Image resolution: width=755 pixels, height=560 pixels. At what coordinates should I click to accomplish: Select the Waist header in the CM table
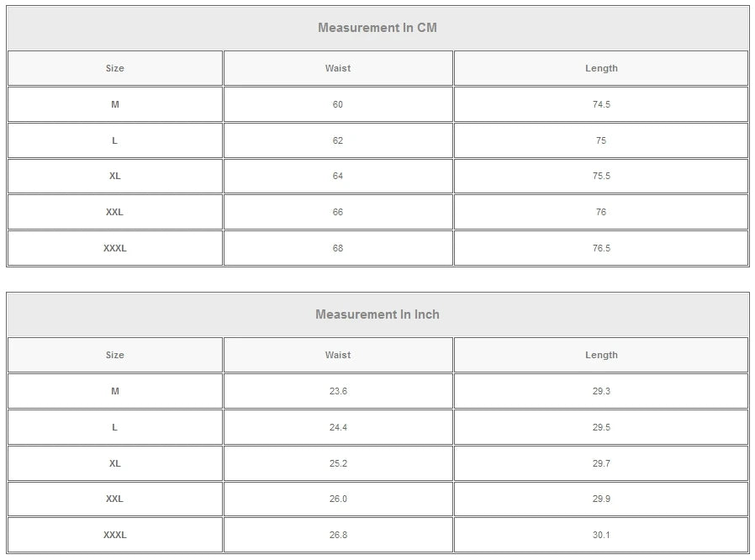point(338,68)
